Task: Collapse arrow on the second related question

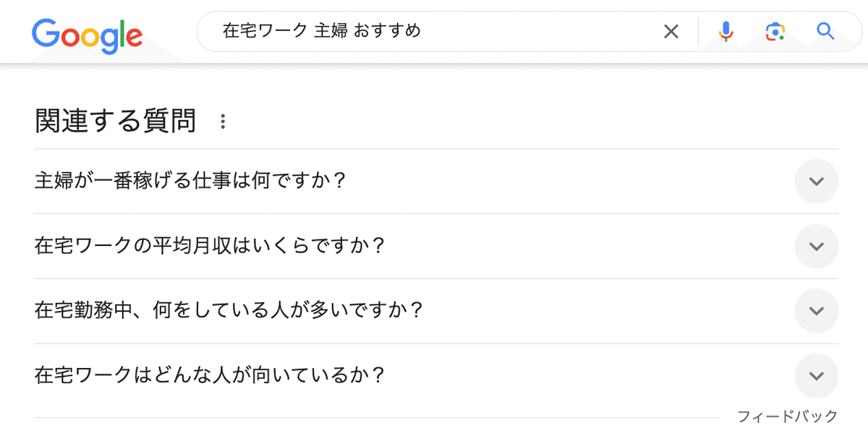Action: (816, 247)
